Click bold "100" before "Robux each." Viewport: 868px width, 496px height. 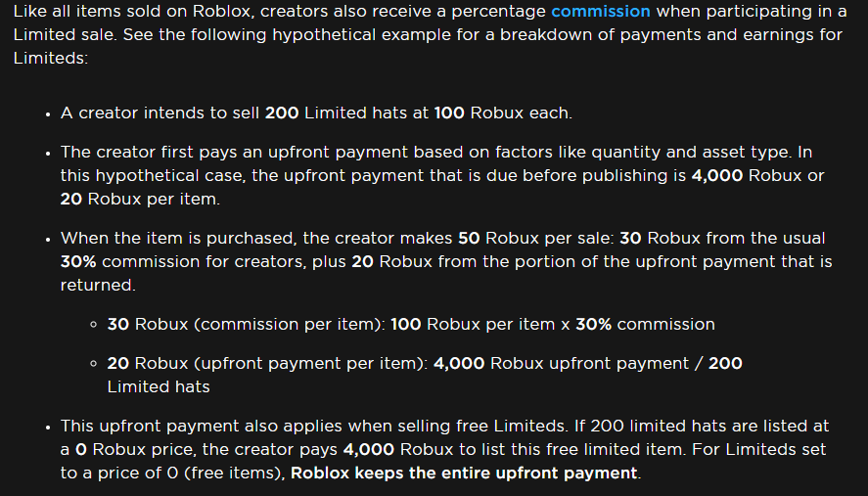pyautogui.click(x=449, y=113)
